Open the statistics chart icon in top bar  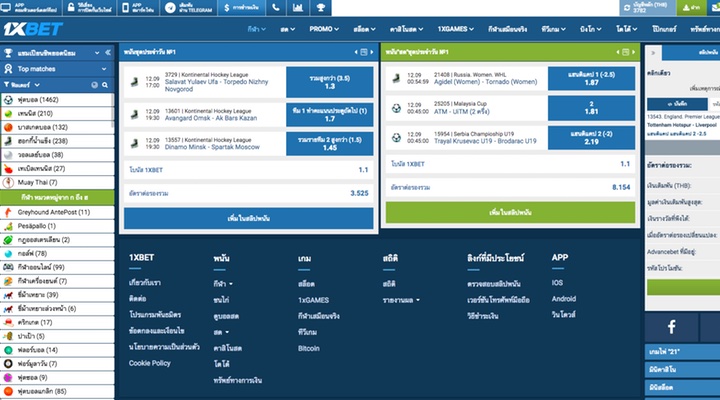click(x=298, y=7)
